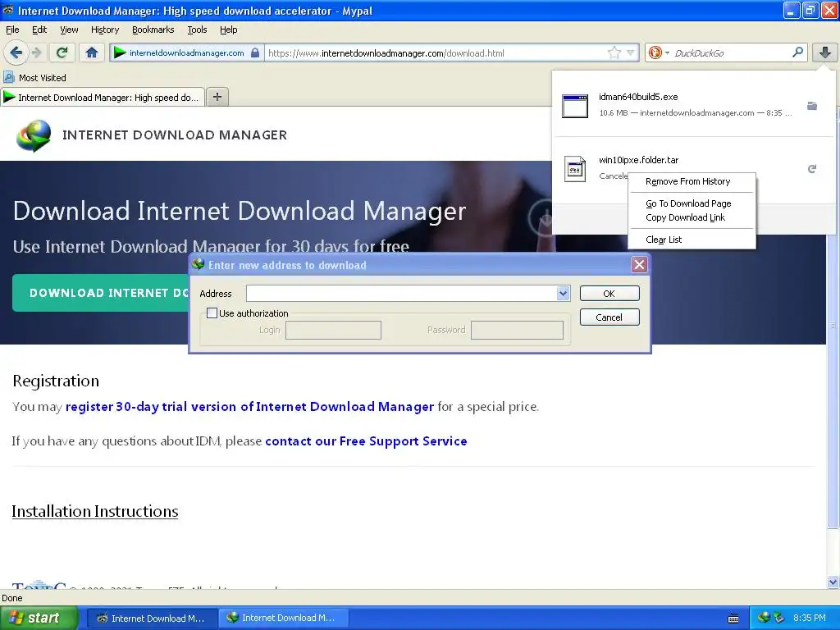
Task: Open the History menu
Action: pyautogui.click(x=104, y=30)
